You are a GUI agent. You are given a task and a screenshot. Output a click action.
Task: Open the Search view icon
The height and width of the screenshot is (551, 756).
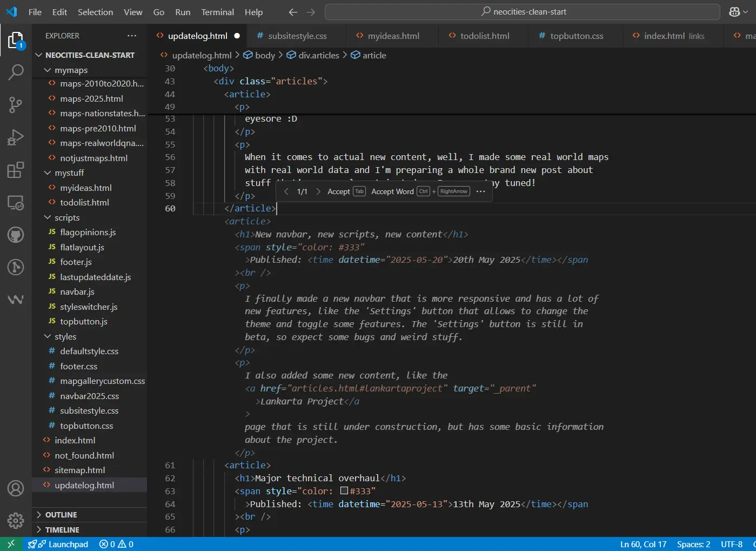(x=16, y=72)
